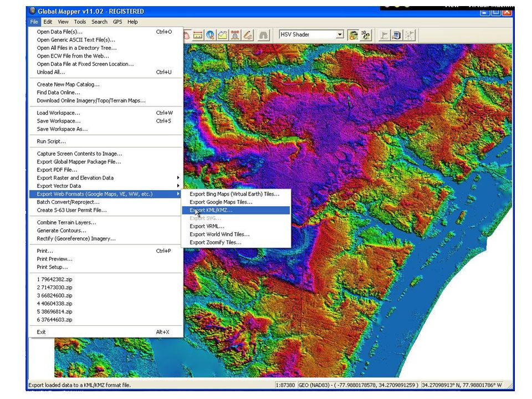Choose Create New Map Catalog...
Viewport: 532px width, 399px height.
(105, 84)
